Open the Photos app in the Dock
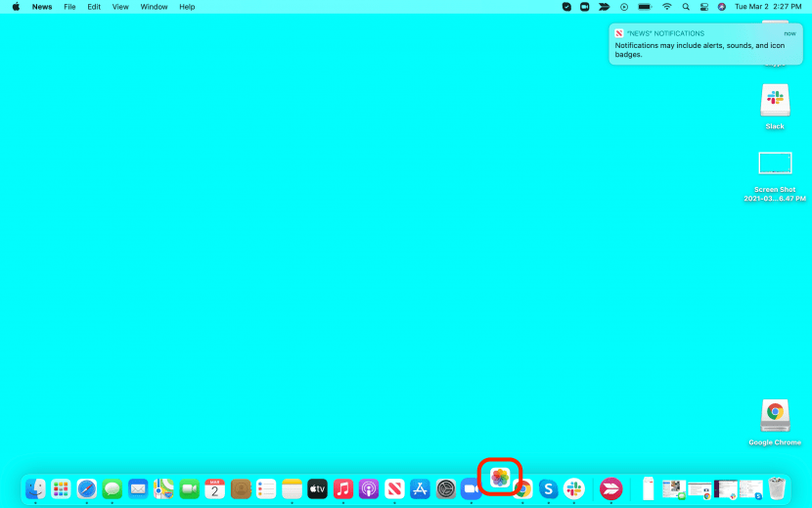 pos(500,478)
